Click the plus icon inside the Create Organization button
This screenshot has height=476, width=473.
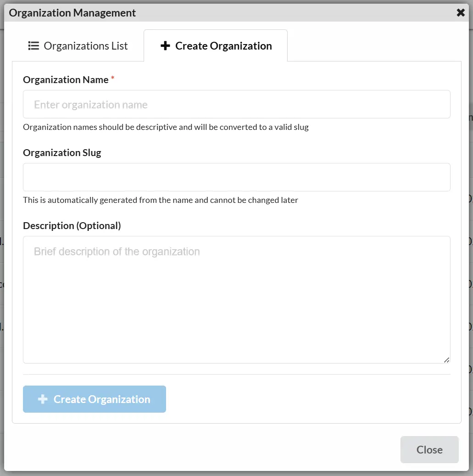click(x=42, y=399)
